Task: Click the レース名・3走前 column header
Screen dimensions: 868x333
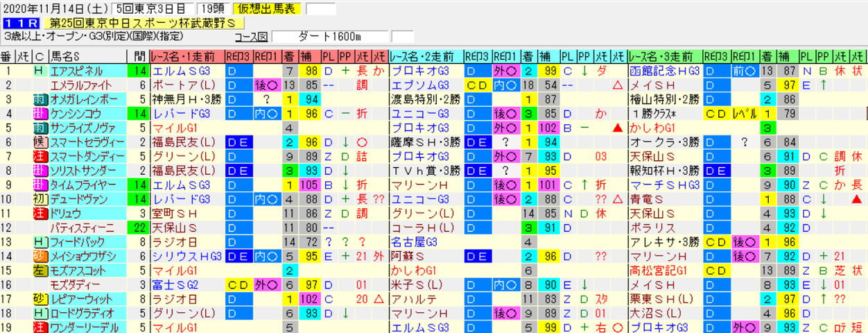Action: click(x=664, y=57)
